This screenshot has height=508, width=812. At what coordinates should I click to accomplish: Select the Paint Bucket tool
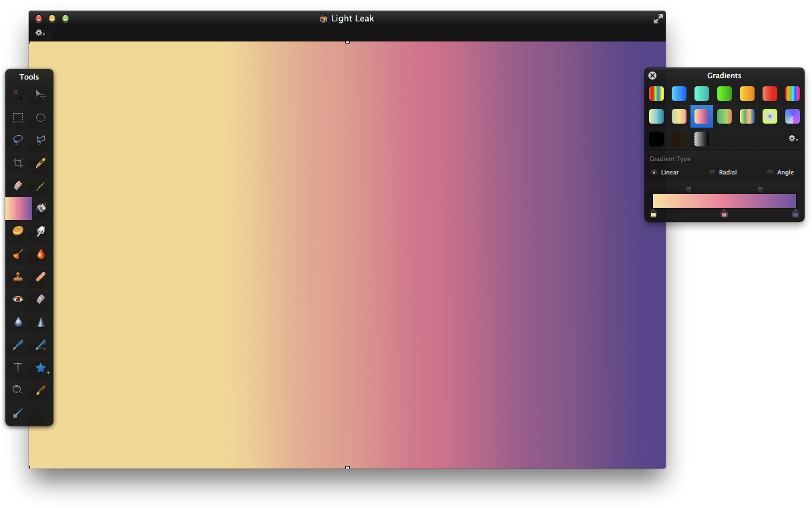[x=41, y=209]
